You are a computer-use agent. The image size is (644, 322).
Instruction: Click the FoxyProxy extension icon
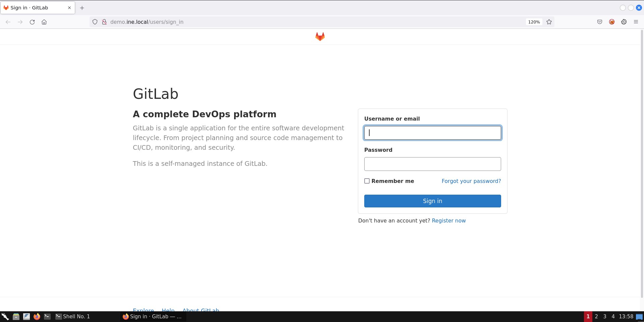[x=612, y=22]
